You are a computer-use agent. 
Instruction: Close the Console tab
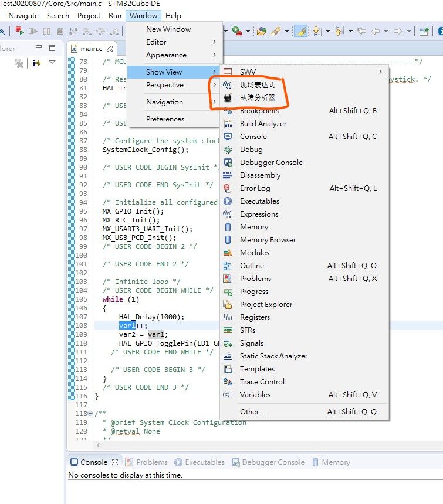tap(115, 462)
